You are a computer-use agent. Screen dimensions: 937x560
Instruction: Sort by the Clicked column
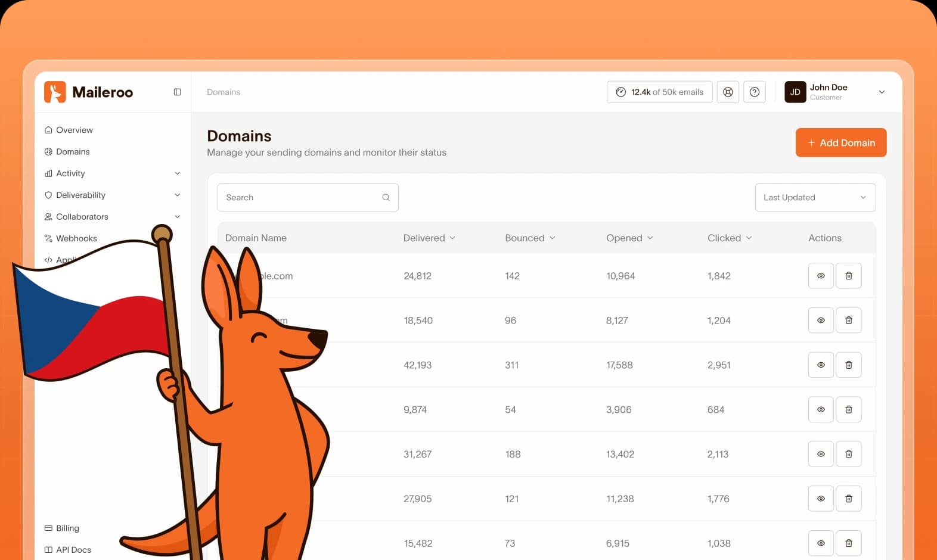click(730, 238)
